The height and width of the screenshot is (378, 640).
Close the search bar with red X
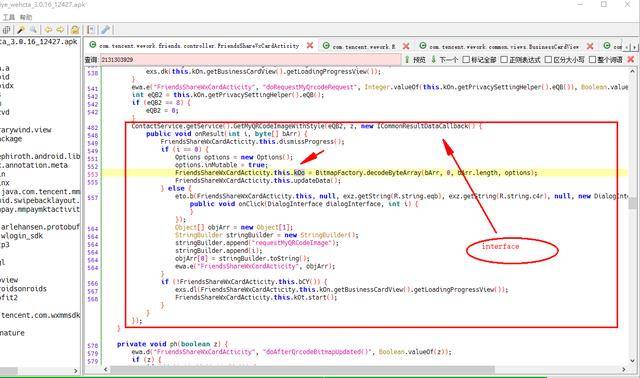point(631,59)
